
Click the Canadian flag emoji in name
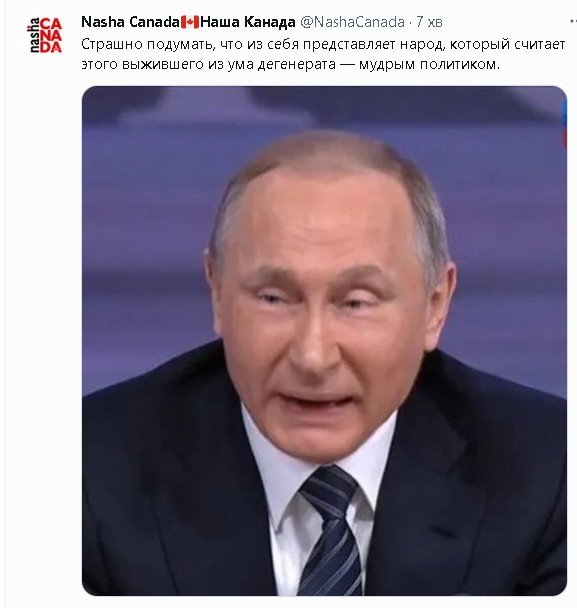tap(190, 22)
